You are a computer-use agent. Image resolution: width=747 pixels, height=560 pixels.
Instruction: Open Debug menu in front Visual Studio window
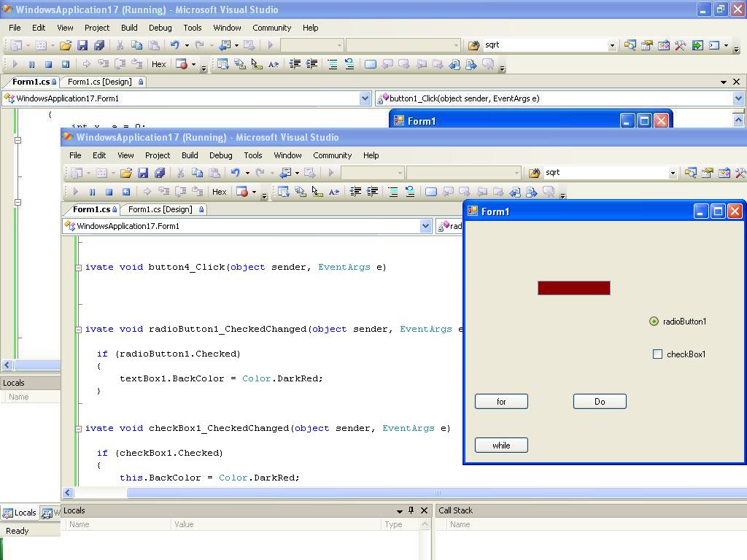pyautogui.click(x=220, y=155)
